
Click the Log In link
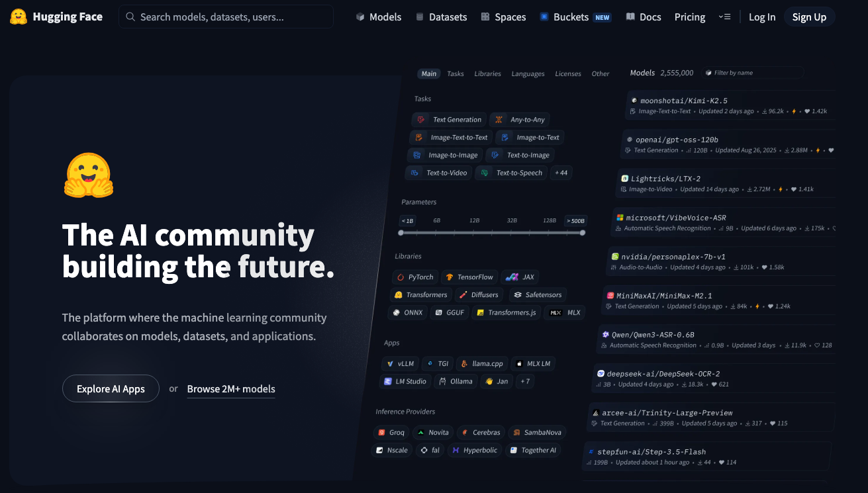[762, 17]
